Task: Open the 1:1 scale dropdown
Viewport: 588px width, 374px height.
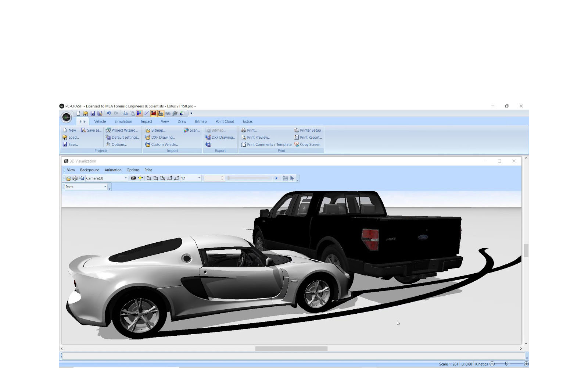Action: click(x=199, y=178)
